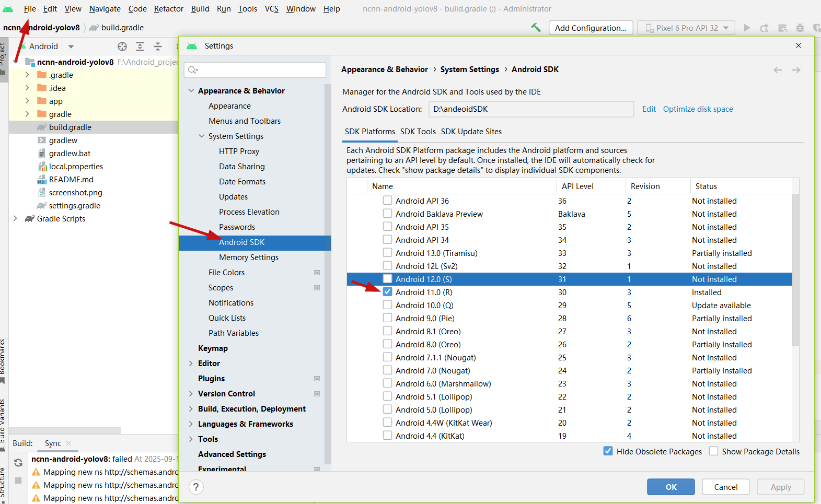The width and height of the screenshot is (821, 504).
Task: Click the Android Studio logo in the menu bar
Action: pyautogui.click(x=8, y=9)
